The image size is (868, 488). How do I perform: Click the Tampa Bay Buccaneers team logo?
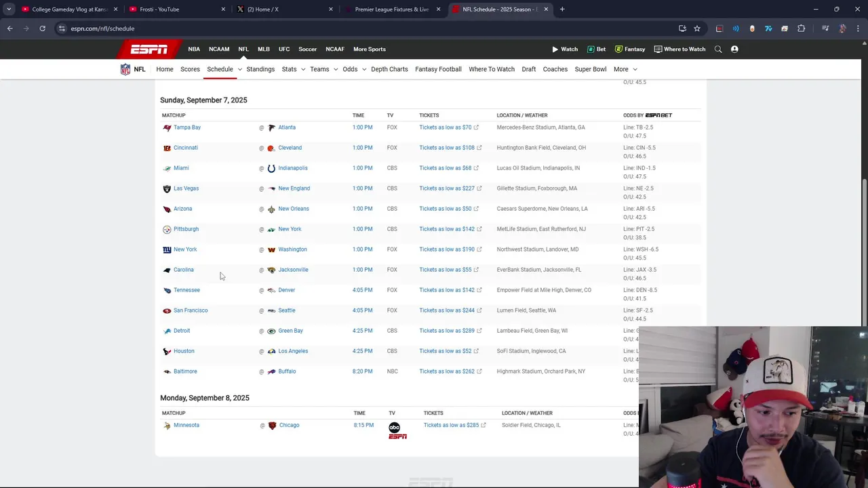click(167, 127)
